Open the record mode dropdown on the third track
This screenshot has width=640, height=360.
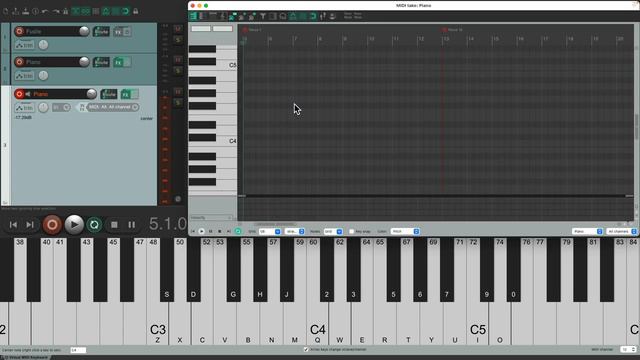click(x=62, y=107)
